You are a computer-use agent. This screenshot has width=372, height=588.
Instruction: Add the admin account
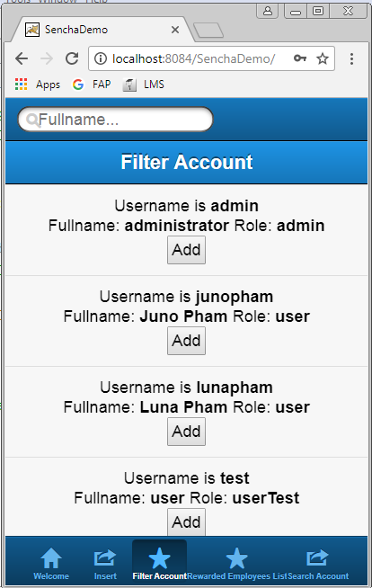click(186, 250)
